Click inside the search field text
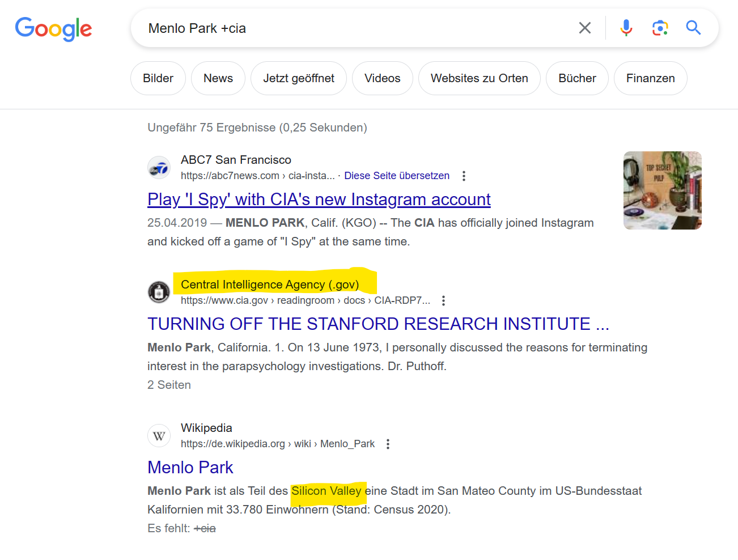The width and height of the screenshot is (738, 560). tap(197, 28)
